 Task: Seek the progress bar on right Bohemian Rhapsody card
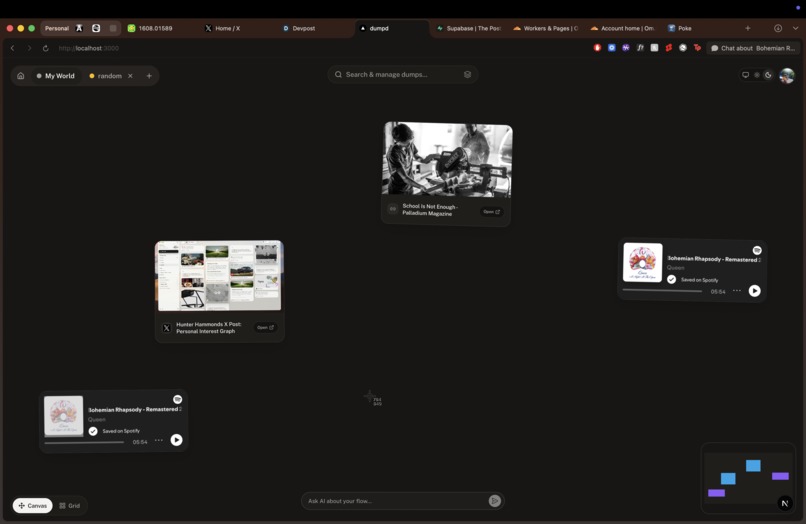(662, 291)
